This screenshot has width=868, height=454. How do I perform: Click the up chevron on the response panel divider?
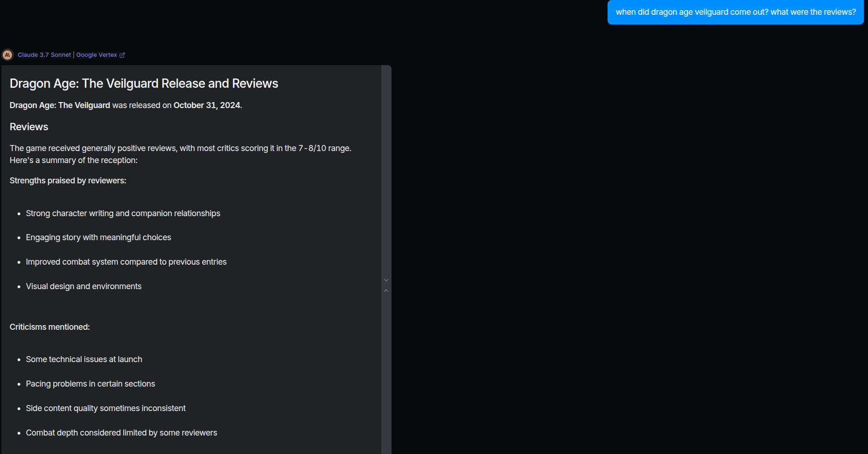pos(386,291)
